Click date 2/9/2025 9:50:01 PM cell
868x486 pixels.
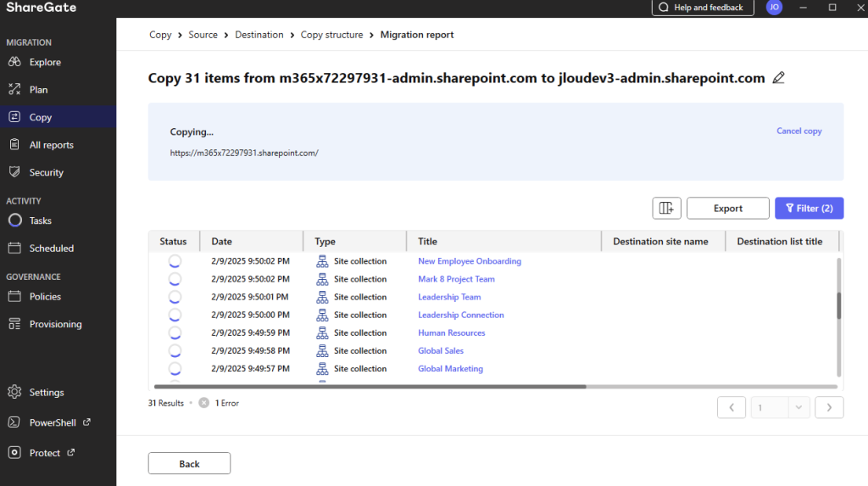click(250, 297)
